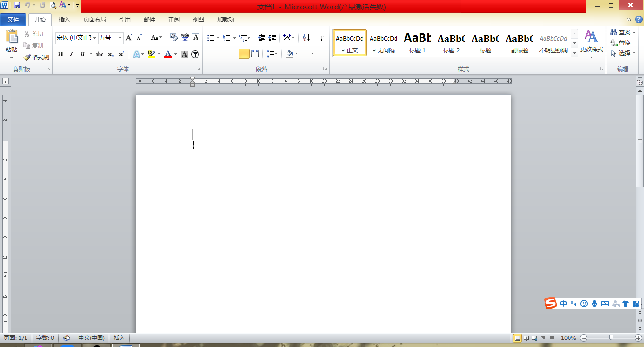Toggle the ruler button above the scrollbar
The height and width of the screenshot is (347, 644).
pos(640,82)
